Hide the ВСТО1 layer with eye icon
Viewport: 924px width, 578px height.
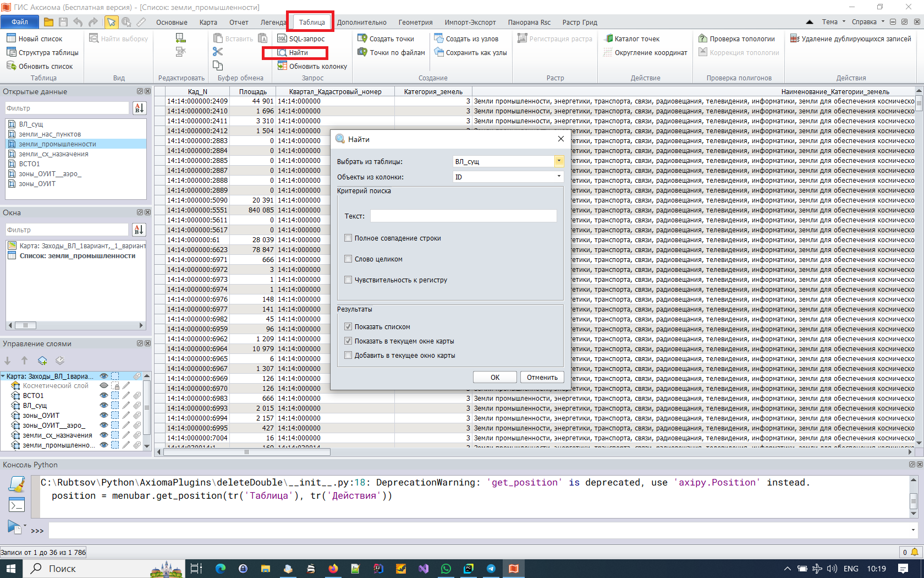[103, 396]
